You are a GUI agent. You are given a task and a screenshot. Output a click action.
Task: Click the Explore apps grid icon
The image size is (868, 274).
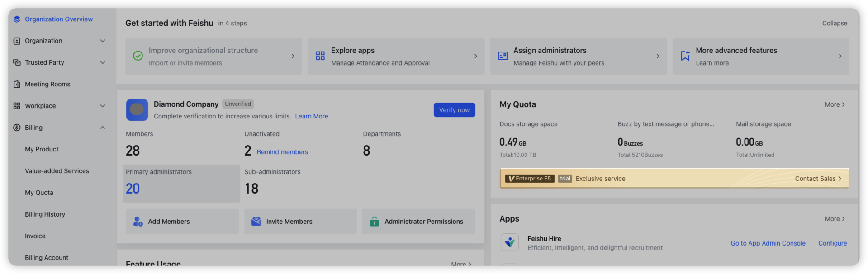point(320,56)
